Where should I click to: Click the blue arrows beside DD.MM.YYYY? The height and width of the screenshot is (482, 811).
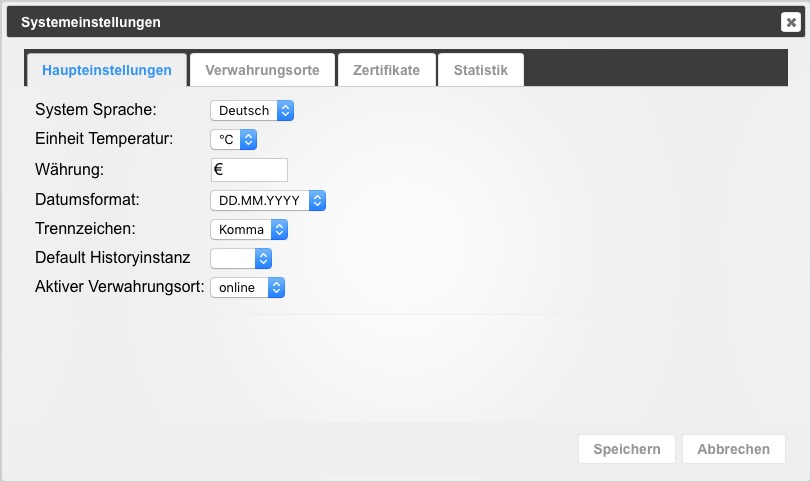coord(317,201)
